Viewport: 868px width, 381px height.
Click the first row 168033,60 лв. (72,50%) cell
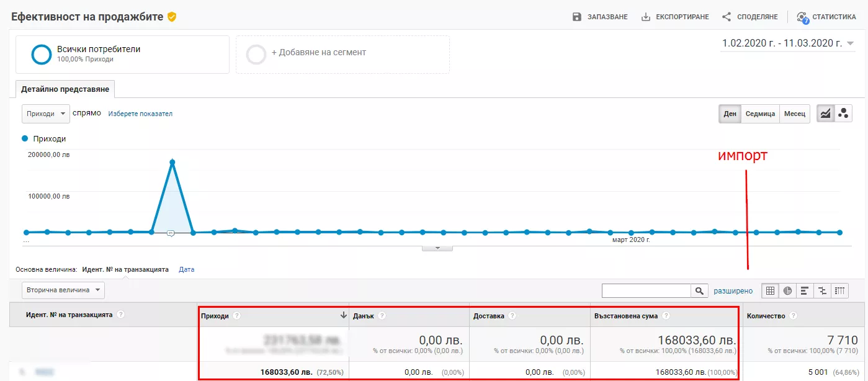point(302,372)
